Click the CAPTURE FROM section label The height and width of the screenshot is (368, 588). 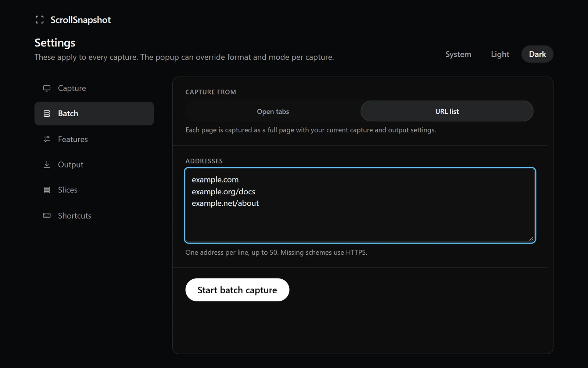(x=211, y=92)
